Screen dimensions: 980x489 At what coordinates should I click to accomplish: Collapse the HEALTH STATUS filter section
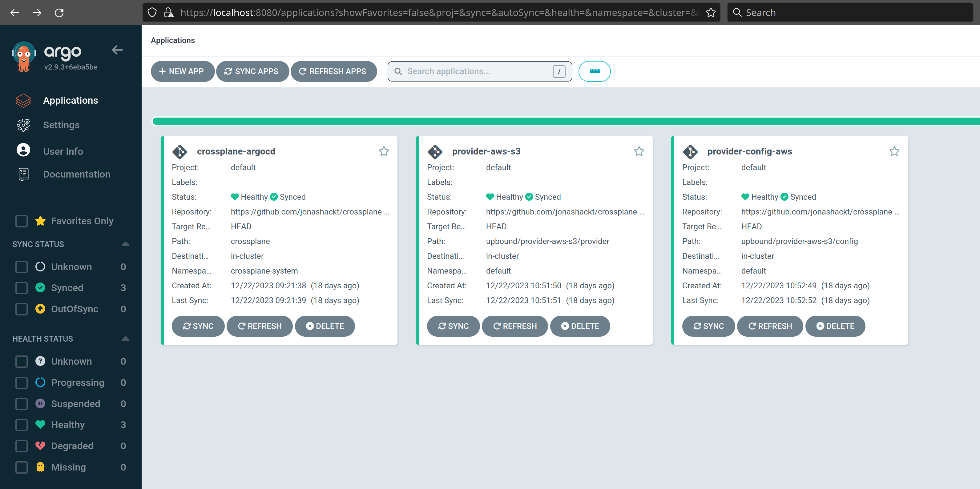click(x=125, y=339)
